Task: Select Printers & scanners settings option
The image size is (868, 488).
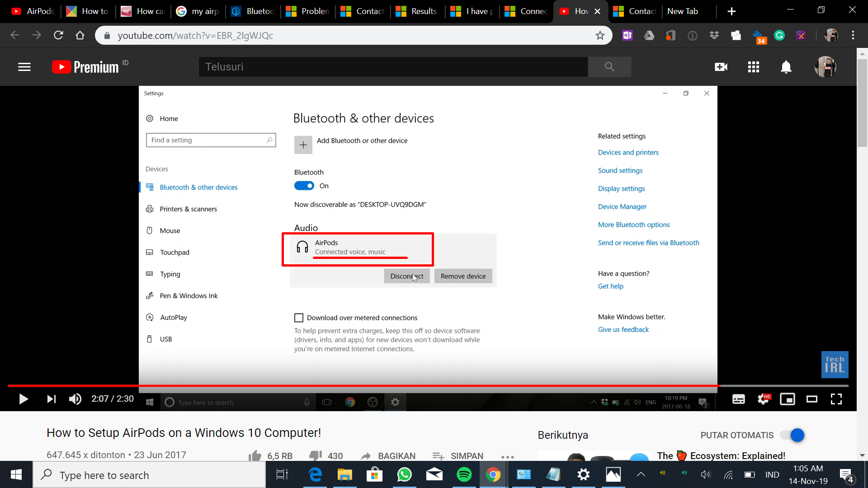Action: (x=189, y=209)
